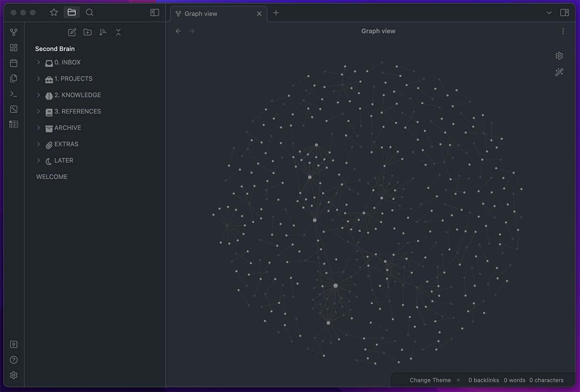Open the terminal icon in the left ribbon
This screenshot has height=392, width=580.
point(14,94)
